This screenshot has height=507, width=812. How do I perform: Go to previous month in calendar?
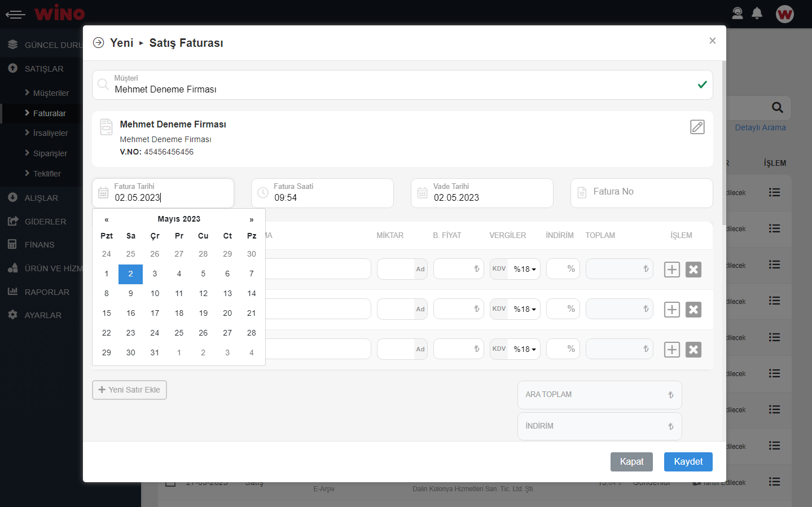tap(107, 219)
